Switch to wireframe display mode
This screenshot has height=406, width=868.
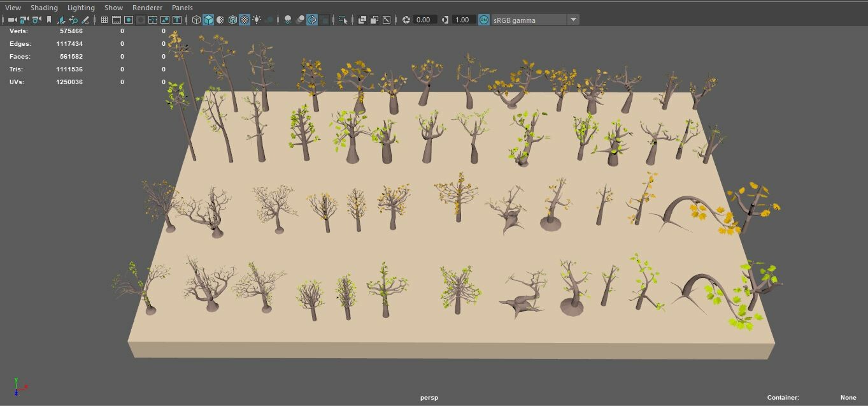click(x=197, y=19)
